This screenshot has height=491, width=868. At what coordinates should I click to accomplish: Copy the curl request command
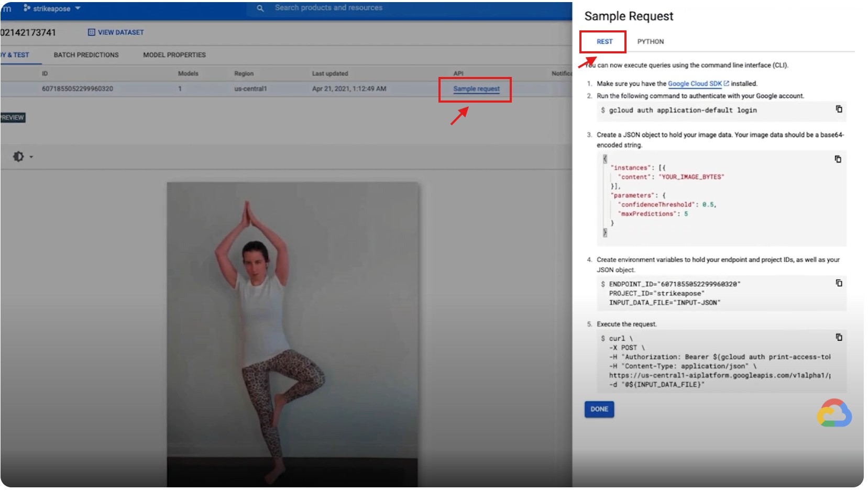(x=839, y=338)
